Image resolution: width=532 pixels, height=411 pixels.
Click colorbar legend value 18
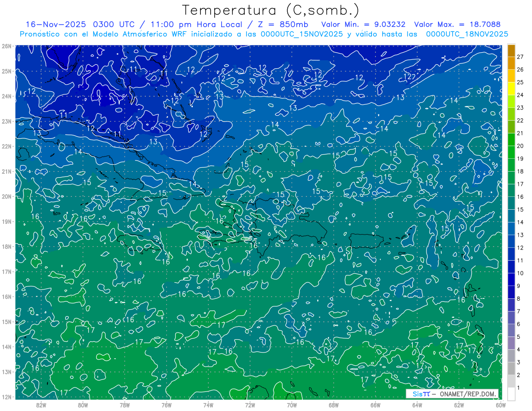(520, 171)
